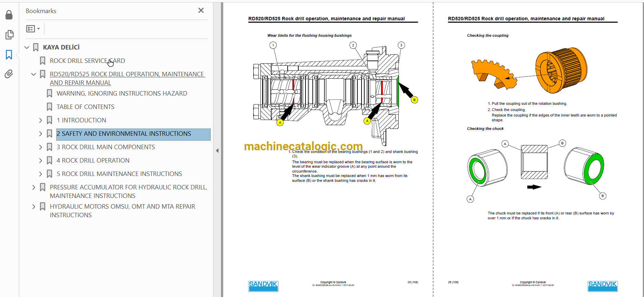Click bookmark icon beside 2 SAFETY AND ENVIRONMENTAL INSTRUCTIONS
The width and height of the screenshot is (644, 297).
tap(49, 134)
